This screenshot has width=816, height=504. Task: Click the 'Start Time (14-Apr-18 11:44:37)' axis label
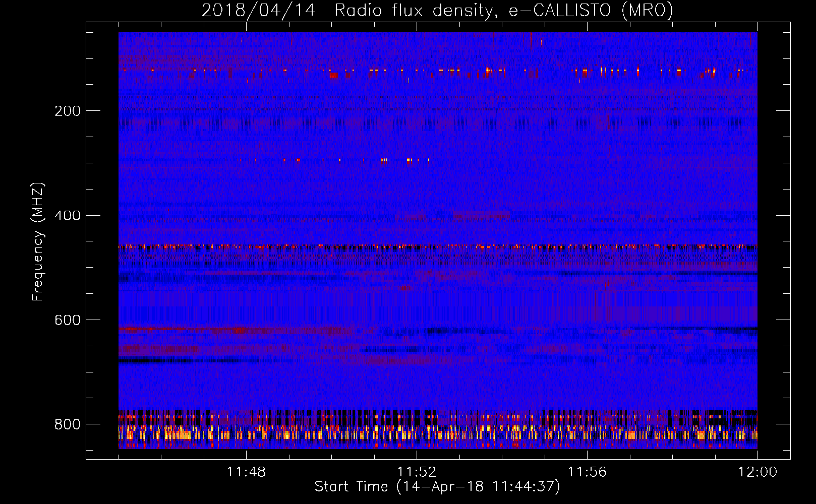point(437,487)
